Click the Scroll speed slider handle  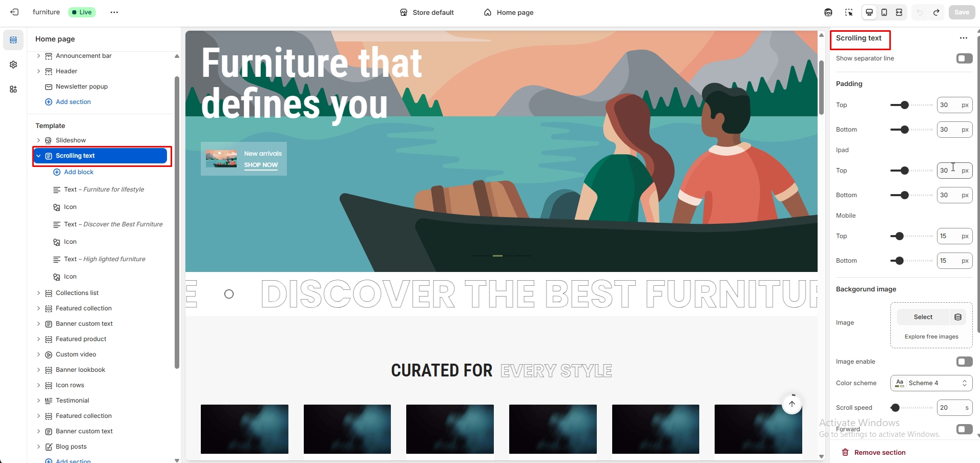(x=895, y=408)
